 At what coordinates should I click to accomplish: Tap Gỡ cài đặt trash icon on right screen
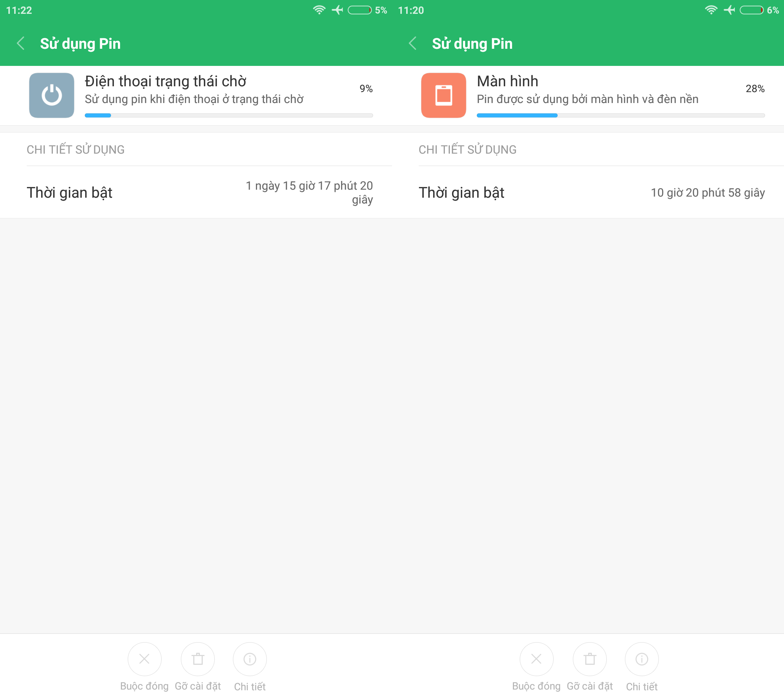coord(590,659)
